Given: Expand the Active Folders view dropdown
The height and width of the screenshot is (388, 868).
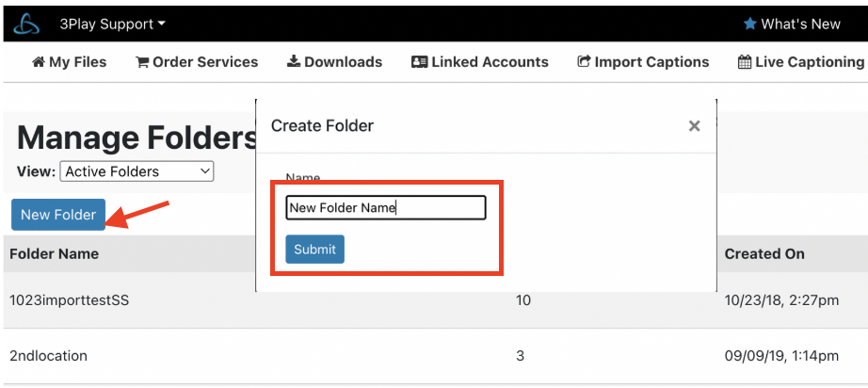Looking at the screenshot, I should [x=137, y=171].
